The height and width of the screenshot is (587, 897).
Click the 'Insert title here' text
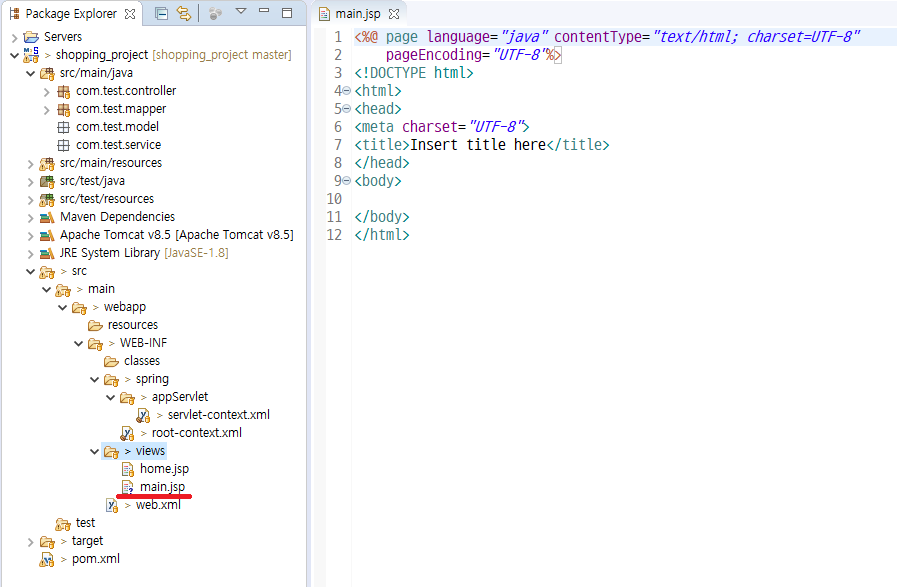pyautogui.click(x=478, y=145)
